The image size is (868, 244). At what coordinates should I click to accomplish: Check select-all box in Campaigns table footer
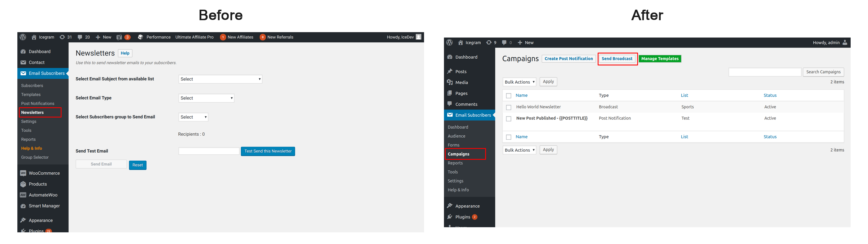[x=509, y=137]
